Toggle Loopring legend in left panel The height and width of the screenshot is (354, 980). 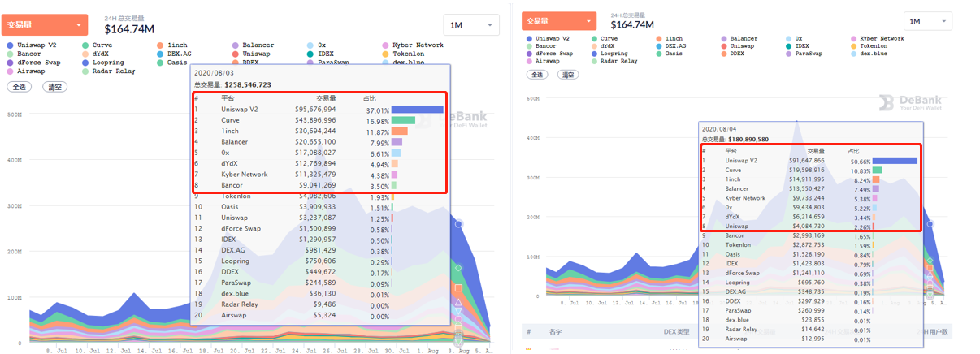click(x=103, y=63)
